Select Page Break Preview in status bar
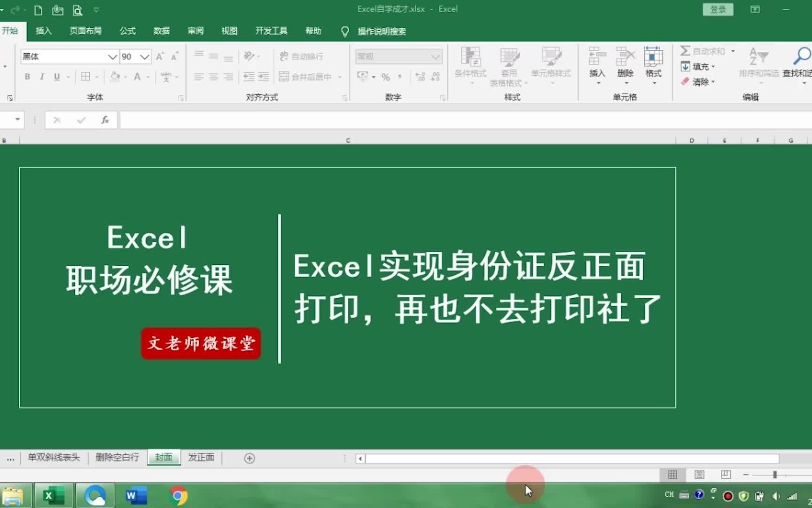The height and width of the screenshot is (508, 812). (726, 475)
